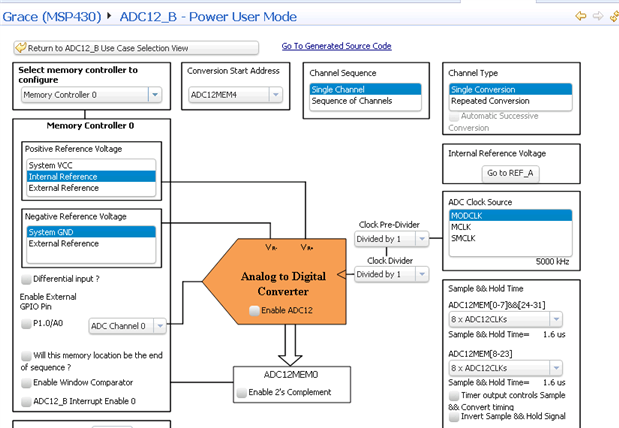Enable the Window Comparator checkbox

pyautogui.click(x=26, y=383)
